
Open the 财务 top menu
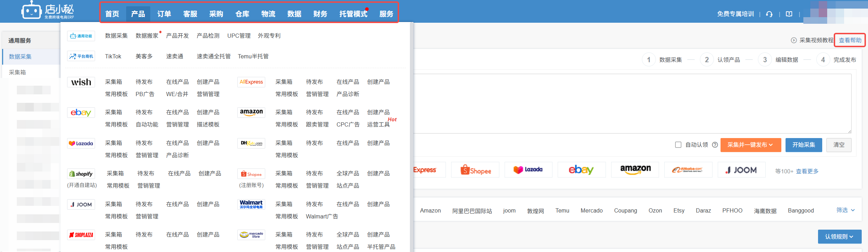click(320, 14)
